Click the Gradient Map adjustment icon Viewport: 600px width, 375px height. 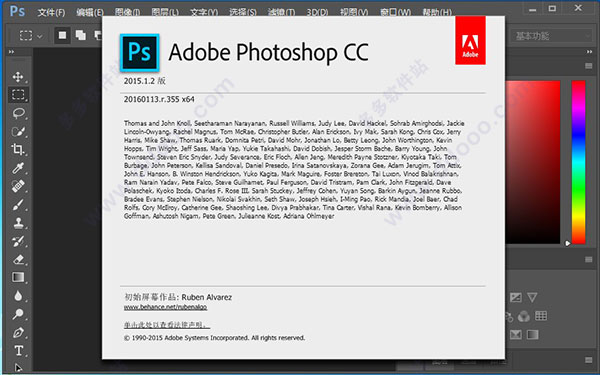[532, 335]
